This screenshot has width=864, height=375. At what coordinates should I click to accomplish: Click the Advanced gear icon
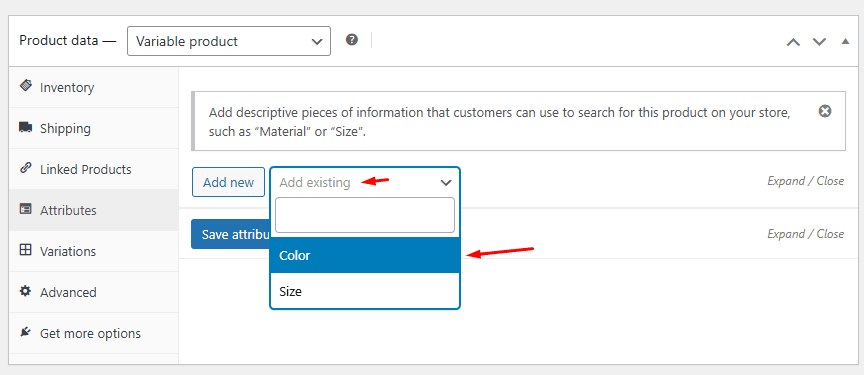(25, 291)
